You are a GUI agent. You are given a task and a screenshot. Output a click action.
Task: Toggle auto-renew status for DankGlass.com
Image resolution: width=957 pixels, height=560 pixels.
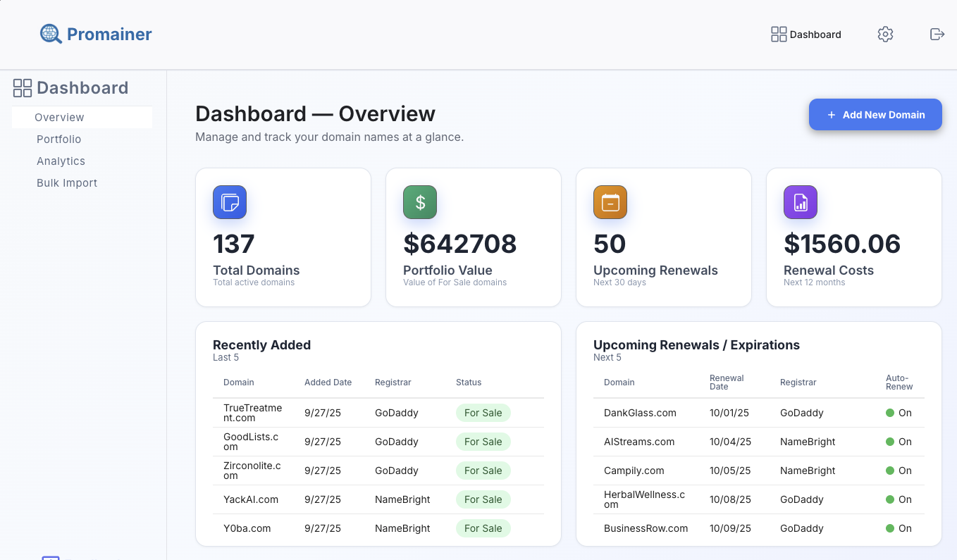pos(899,413)
